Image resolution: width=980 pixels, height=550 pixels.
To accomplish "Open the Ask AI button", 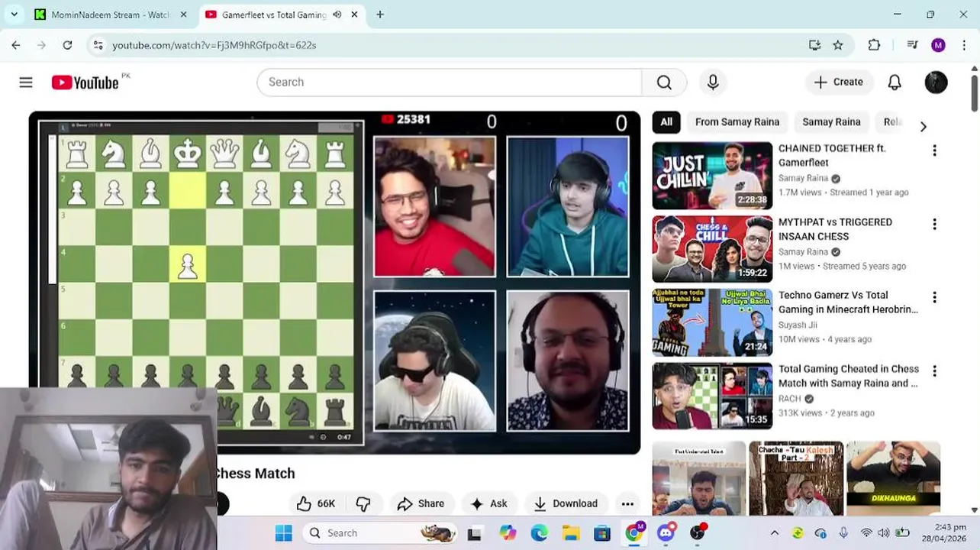I will pyautogui.click(x=489, y=503).
